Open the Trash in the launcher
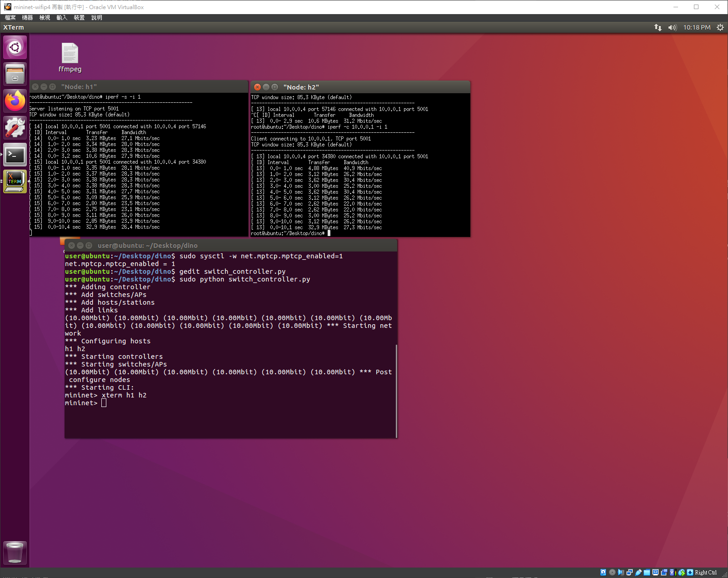The width and height of the screenshot is (728, 578). tap(15, 553)
